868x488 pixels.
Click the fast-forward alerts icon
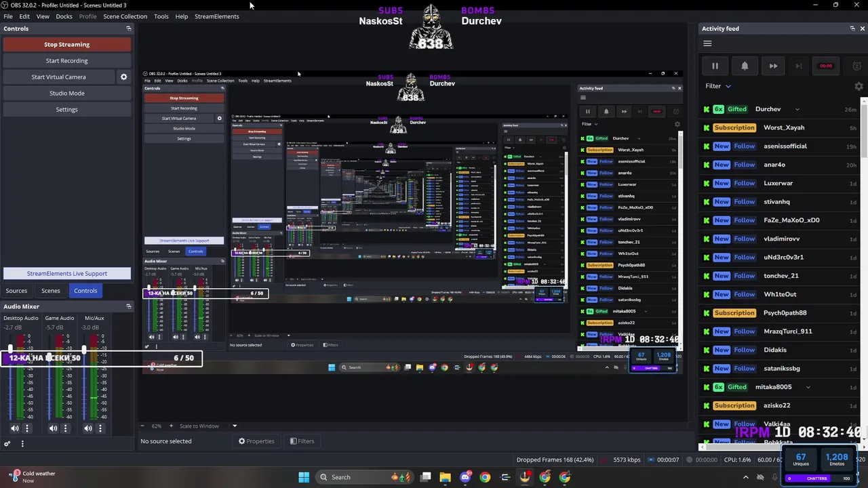(x=773, y=66)
